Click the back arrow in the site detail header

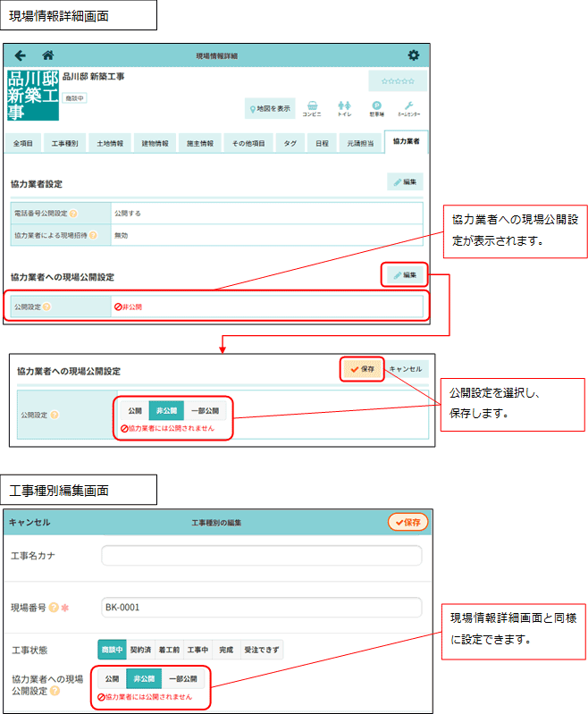[x=21, y=55]
